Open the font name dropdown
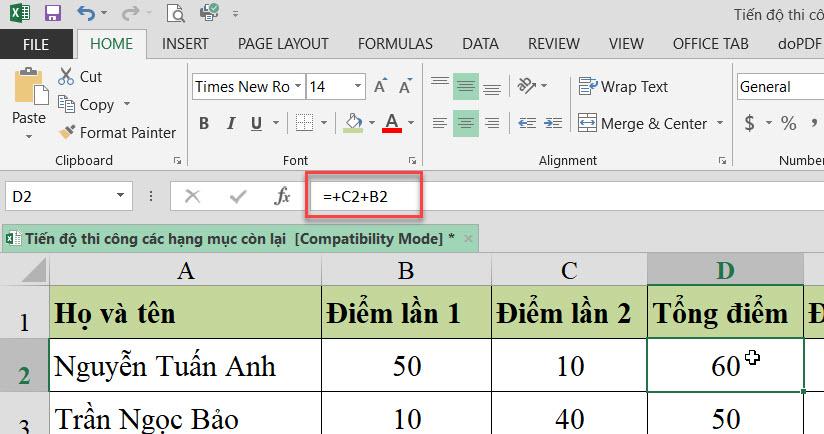Viewport: 824px width, 434px height. (x=298, y=86)
